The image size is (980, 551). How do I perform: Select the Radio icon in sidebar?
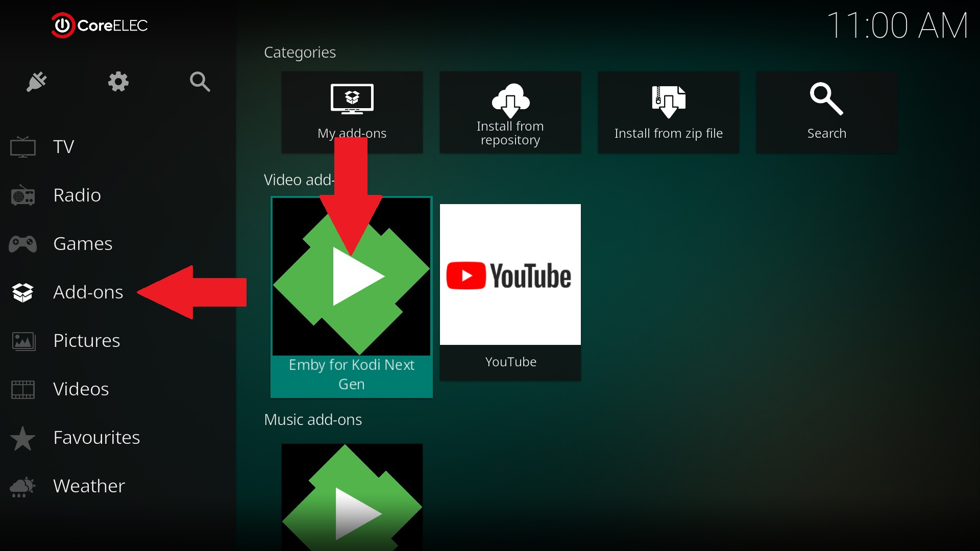click(23, 195)
